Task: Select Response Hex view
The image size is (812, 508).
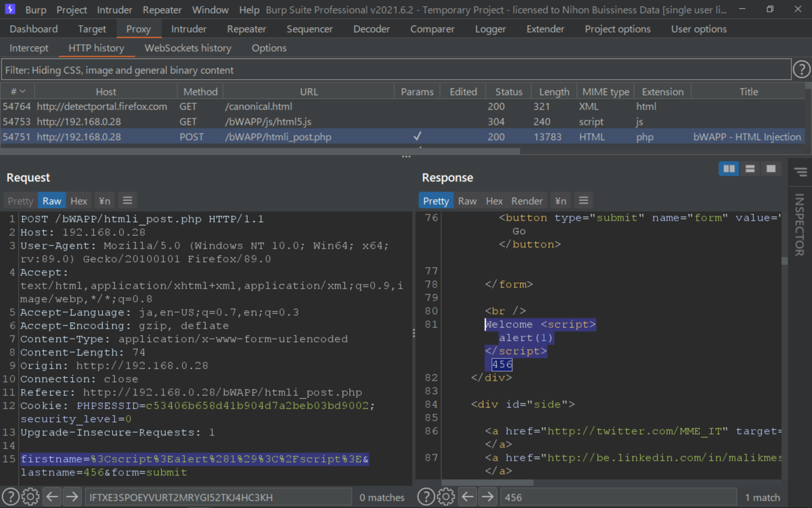Action: (x=495, y=200)
